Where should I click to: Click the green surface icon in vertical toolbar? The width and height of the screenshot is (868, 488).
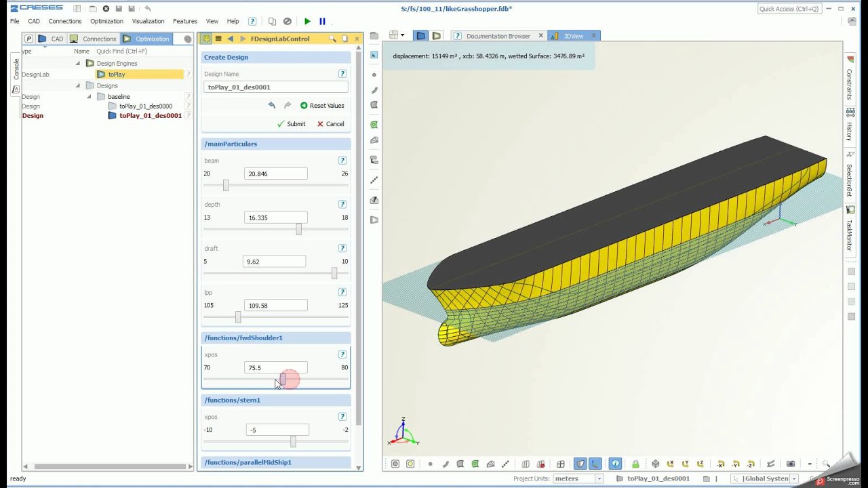click(374, 124)
